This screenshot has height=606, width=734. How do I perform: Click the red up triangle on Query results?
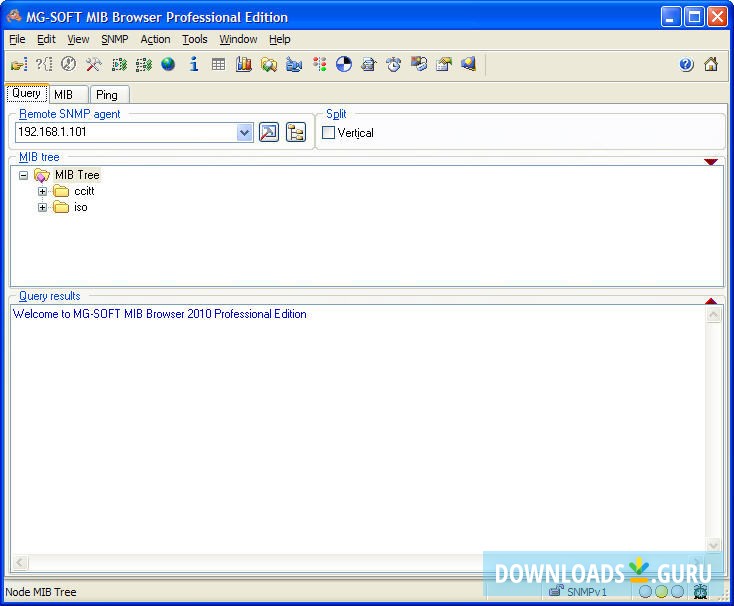[711, 301]
